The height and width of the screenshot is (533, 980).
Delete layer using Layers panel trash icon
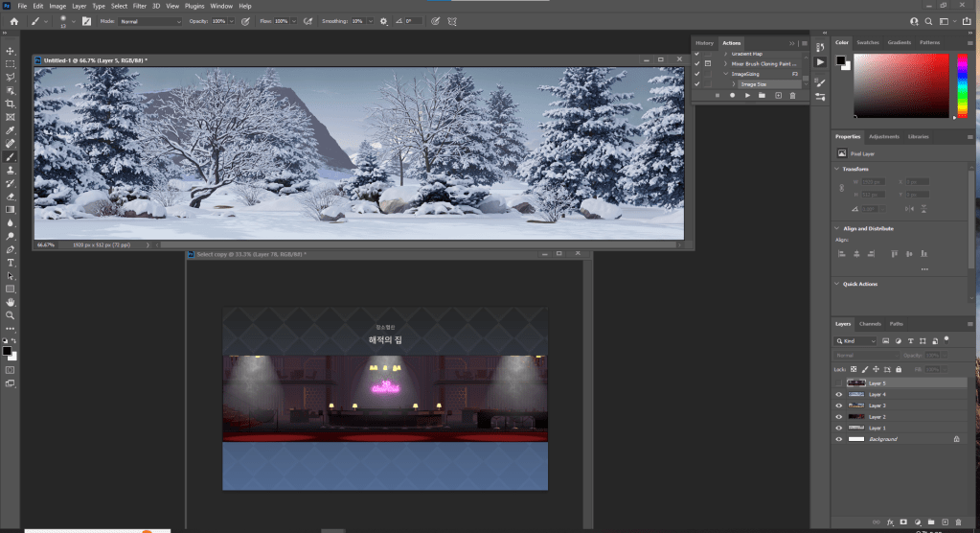tap(958, 521)
